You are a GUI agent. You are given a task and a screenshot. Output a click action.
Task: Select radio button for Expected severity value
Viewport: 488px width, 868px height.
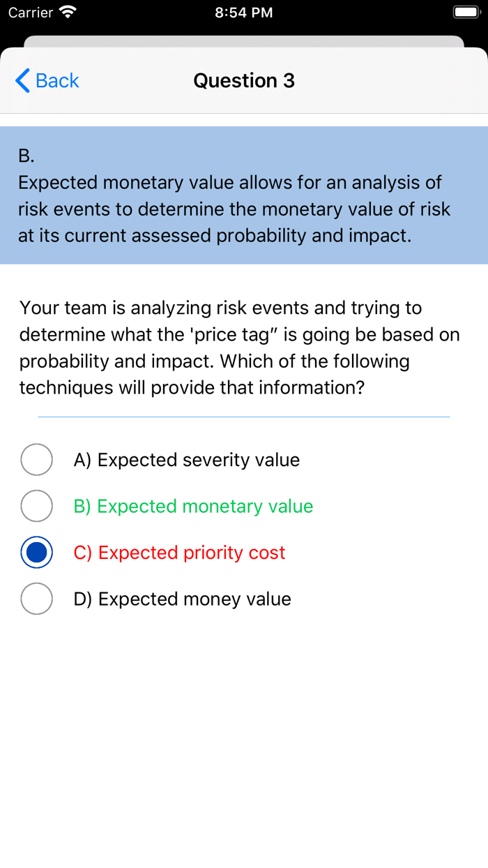37,460
